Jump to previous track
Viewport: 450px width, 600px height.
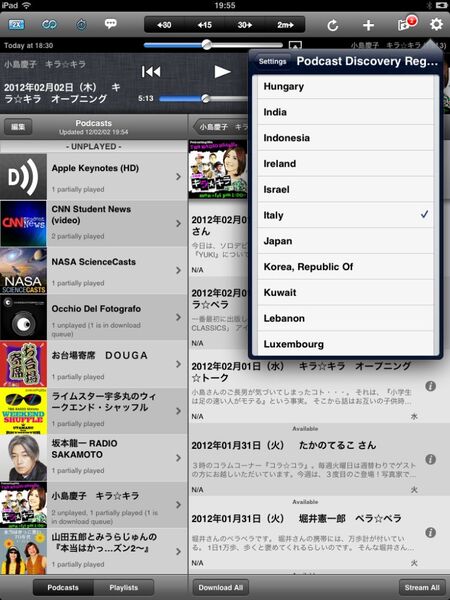tap(151, 72)
